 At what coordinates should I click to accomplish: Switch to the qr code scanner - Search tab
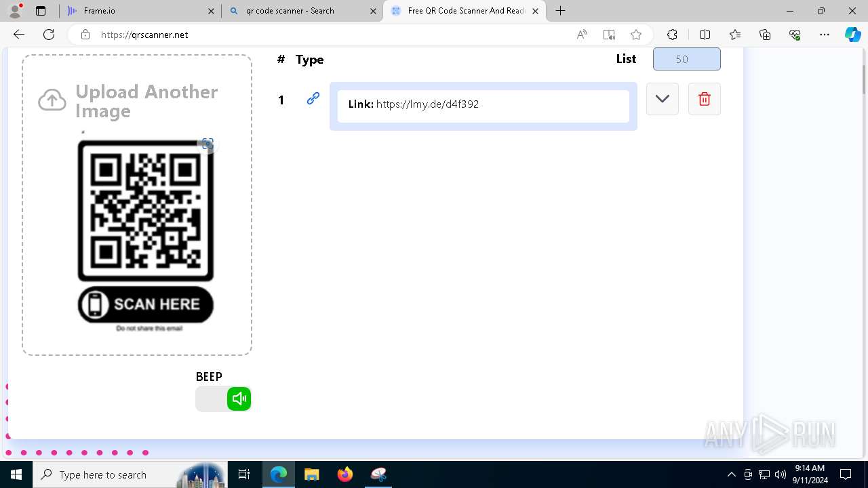point(302,11)
